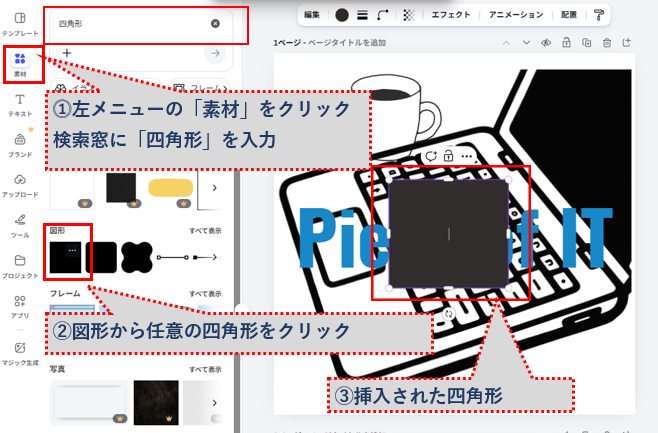Click the trash icon to delete page
Viewport: 658px width, 433px height.
606,43
